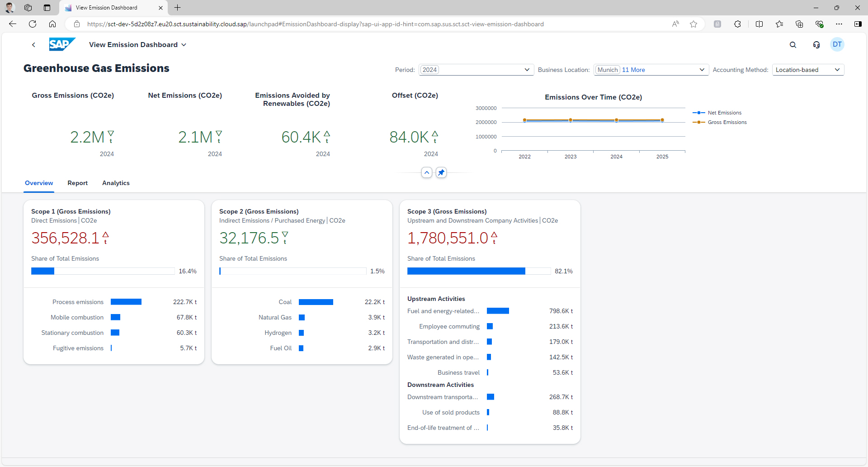The image size is (868, 467).
Task: Click the headset support icon
Action: [816, 44]
